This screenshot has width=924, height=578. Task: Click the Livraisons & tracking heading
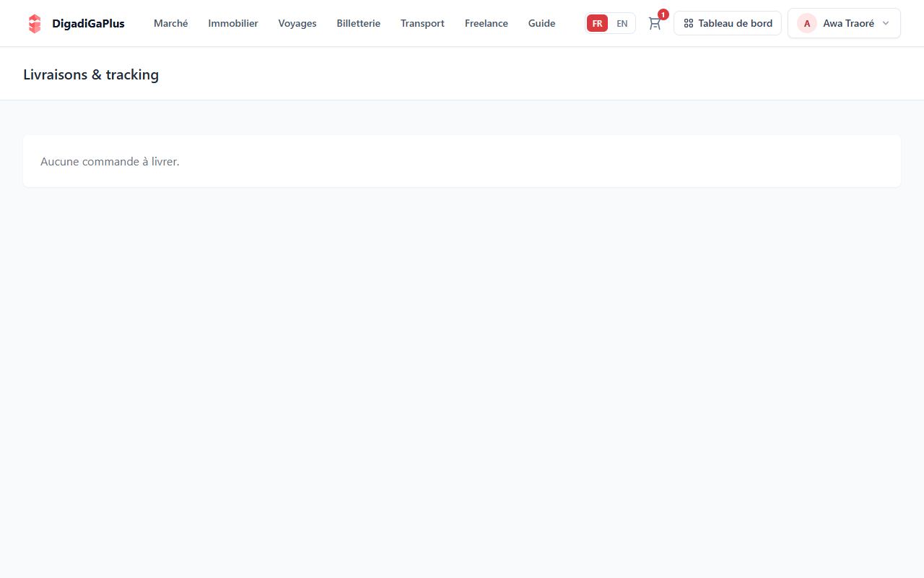pyautogui.click(x=91, y=74)
